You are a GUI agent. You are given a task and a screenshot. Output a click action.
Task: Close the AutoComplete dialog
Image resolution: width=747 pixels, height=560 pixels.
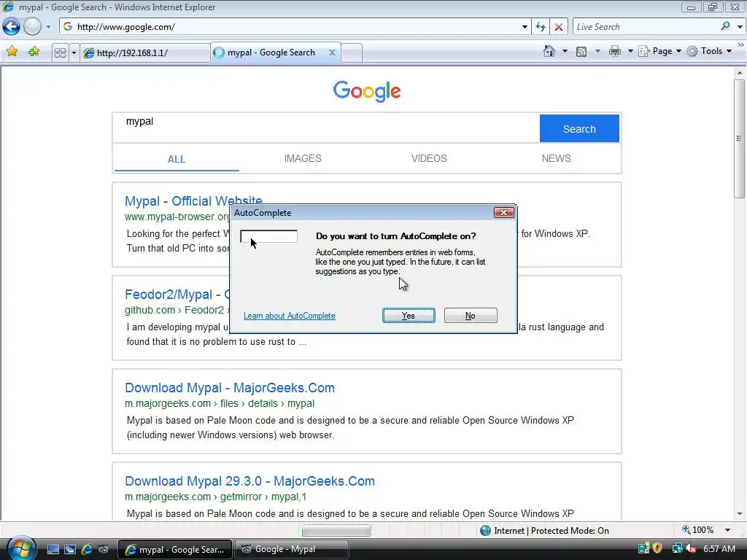(503, 212)
